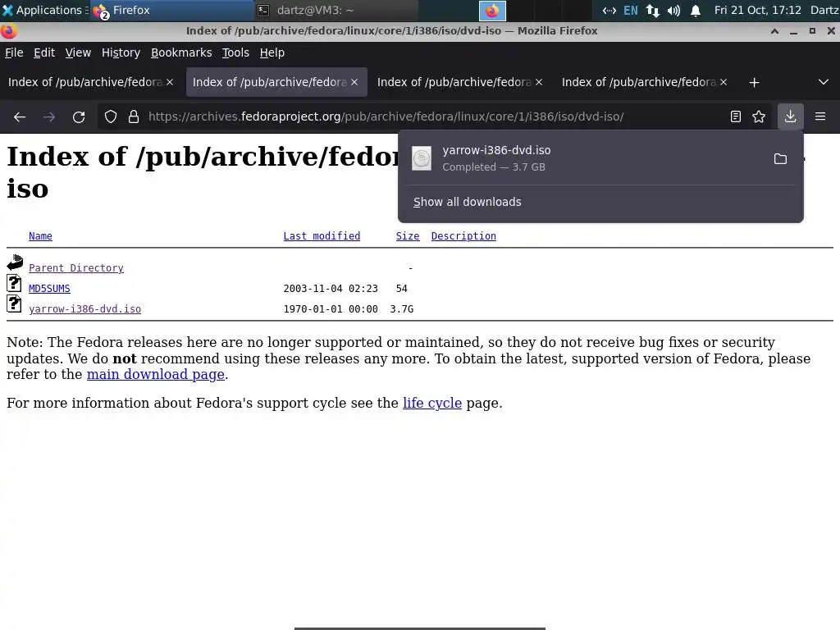
Task: Open the notifications bell icon
Action: click(x=696, y=10)
